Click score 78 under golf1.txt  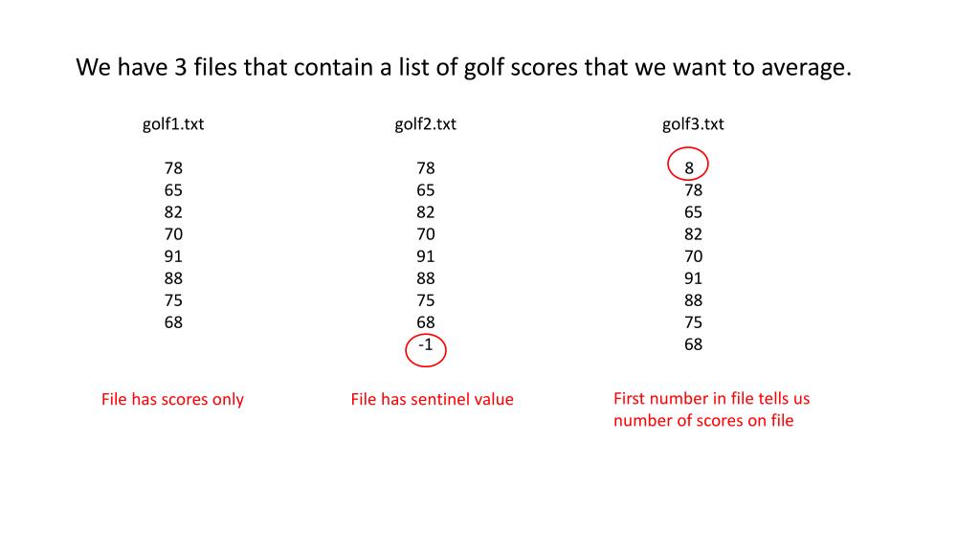point(174,168)
